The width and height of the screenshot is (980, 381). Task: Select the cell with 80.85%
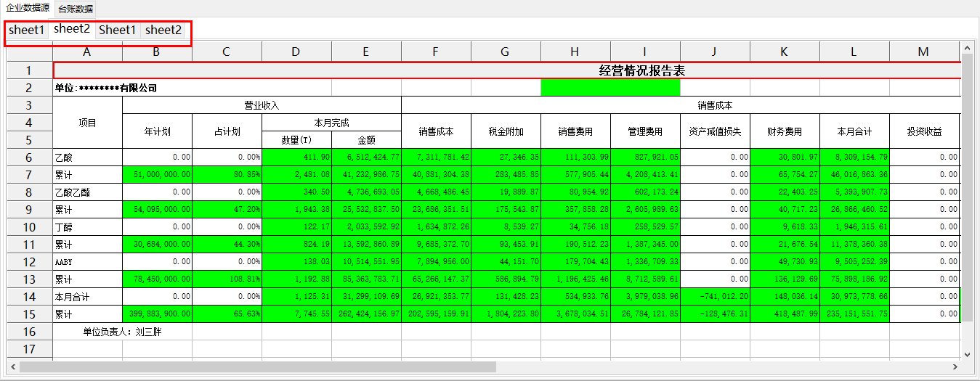pos(227,175)
